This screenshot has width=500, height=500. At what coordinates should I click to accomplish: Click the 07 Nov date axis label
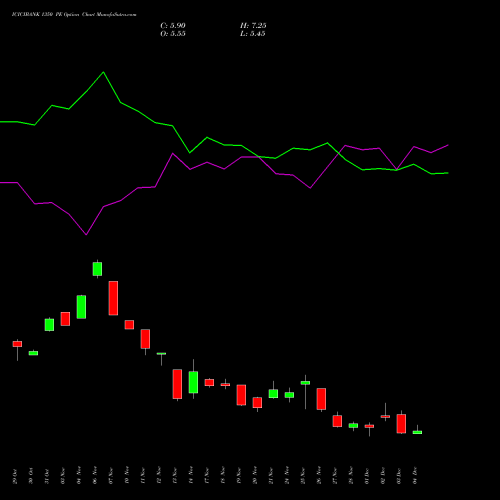(x=111, y=476)
